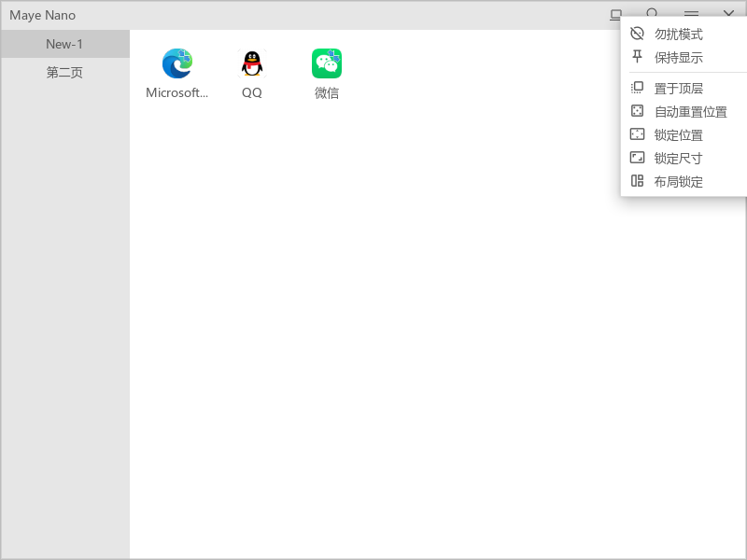Viewport: 747px width, 560px height.
Task: Click the pin icon beside 保持显示
Action: click(637, 57)
